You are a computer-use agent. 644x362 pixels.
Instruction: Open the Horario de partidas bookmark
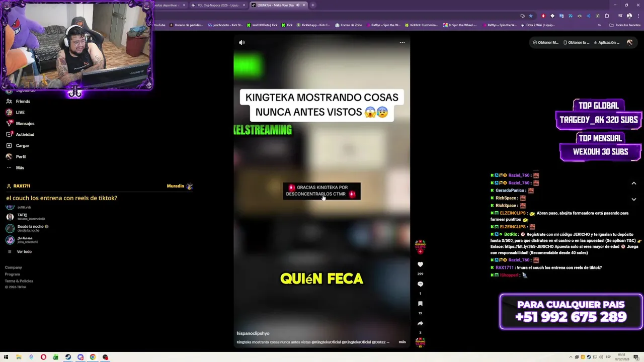click(186, 25)
